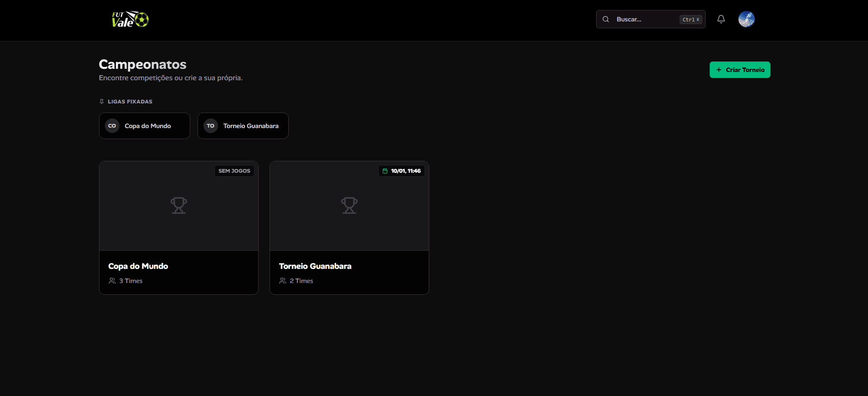The height and width of the screenshot is (396, 868).
Task: Click the pin icon beside Ligas Fixadas
Action: [102, 102]
